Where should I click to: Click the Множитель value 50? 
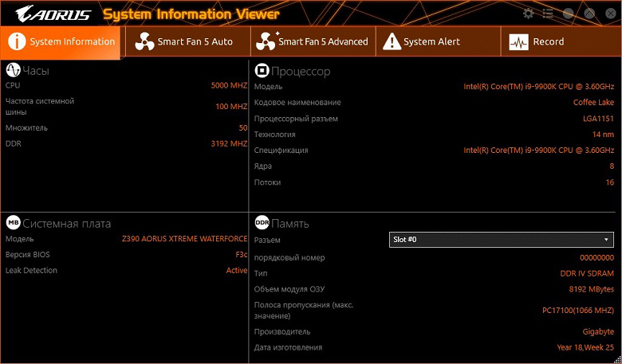[243, 128]
